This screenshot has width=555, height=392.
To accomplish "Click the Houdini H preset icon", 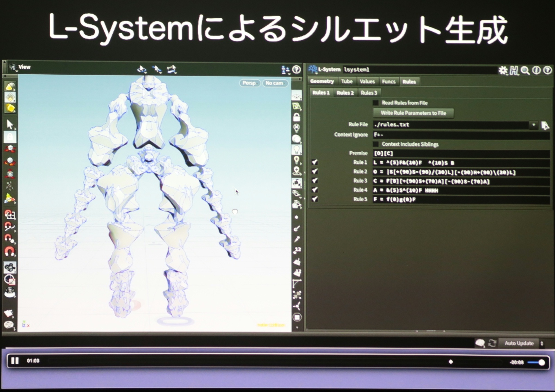I will [514, 70].
